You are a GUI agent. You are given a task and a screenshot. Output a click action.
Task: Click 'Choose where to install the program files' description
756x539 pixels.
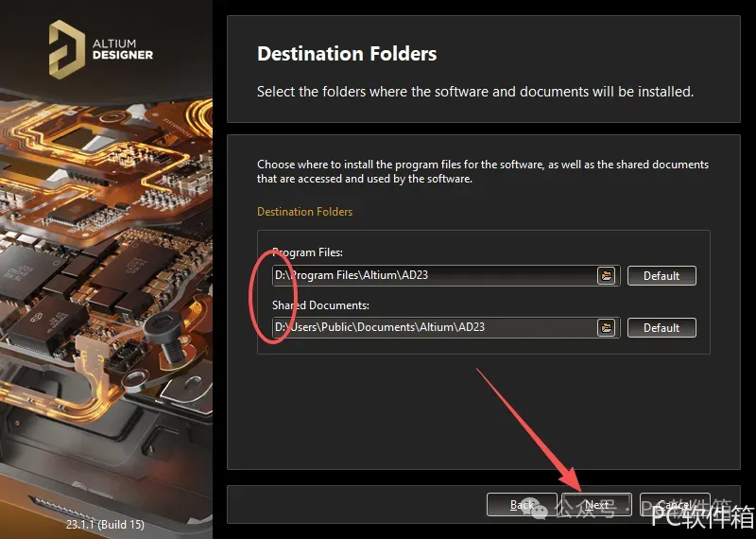click(x=483, y=171)
